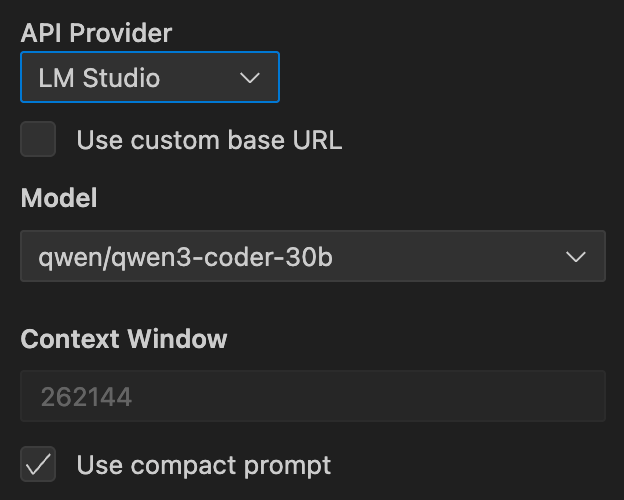Tick the empty box above the Model label
Viewport: 624px width, 500px height.
click(39, 140)
